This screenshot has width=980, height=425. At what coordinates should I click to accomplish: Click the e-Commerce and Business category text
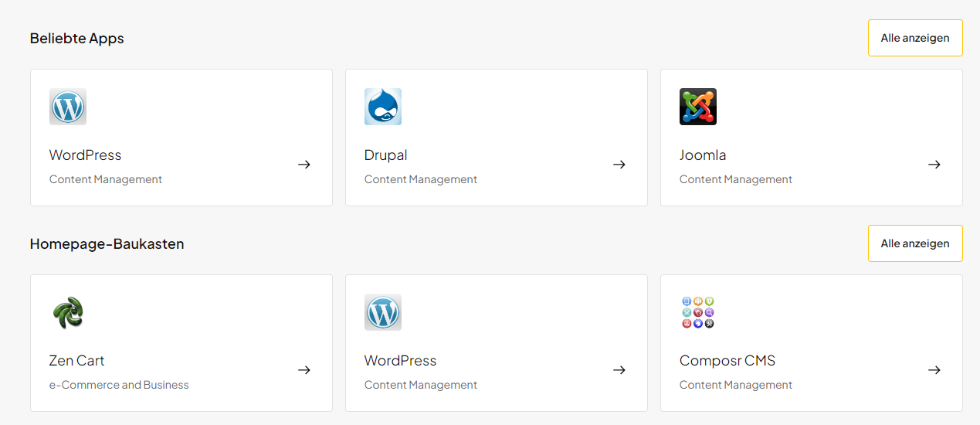coord(119,385)
